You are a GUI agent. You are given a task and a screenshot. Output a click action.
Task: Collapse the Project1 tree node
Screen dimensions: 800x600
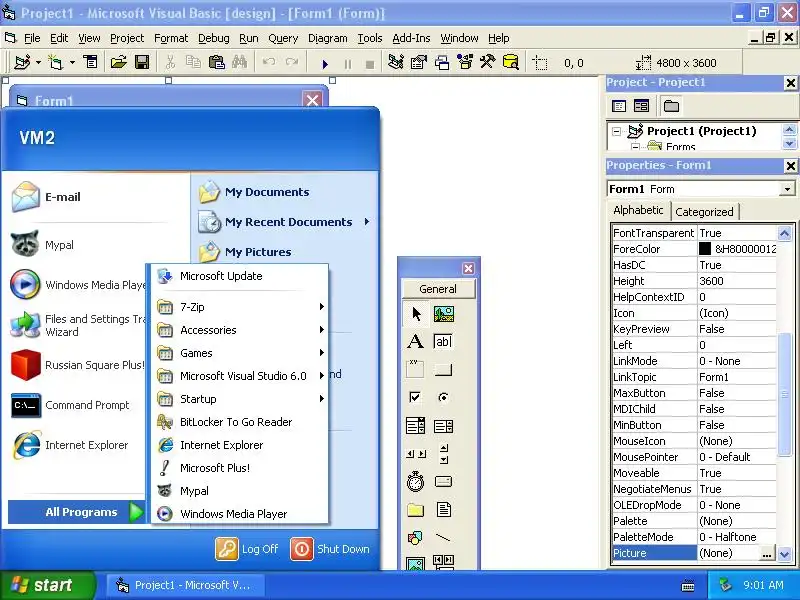coord(617,132)
